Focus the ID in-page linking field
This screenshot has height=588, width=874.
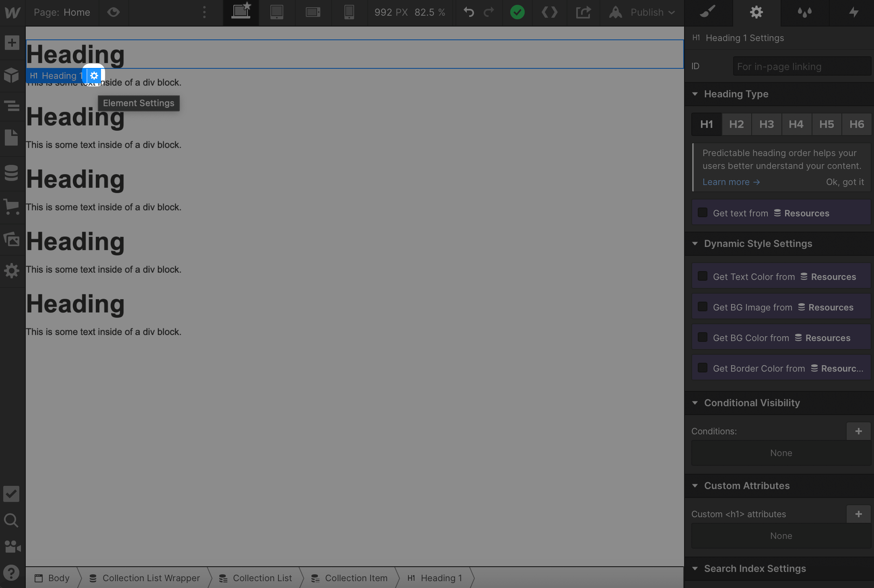pyautogui.click(x=802, y=66)
